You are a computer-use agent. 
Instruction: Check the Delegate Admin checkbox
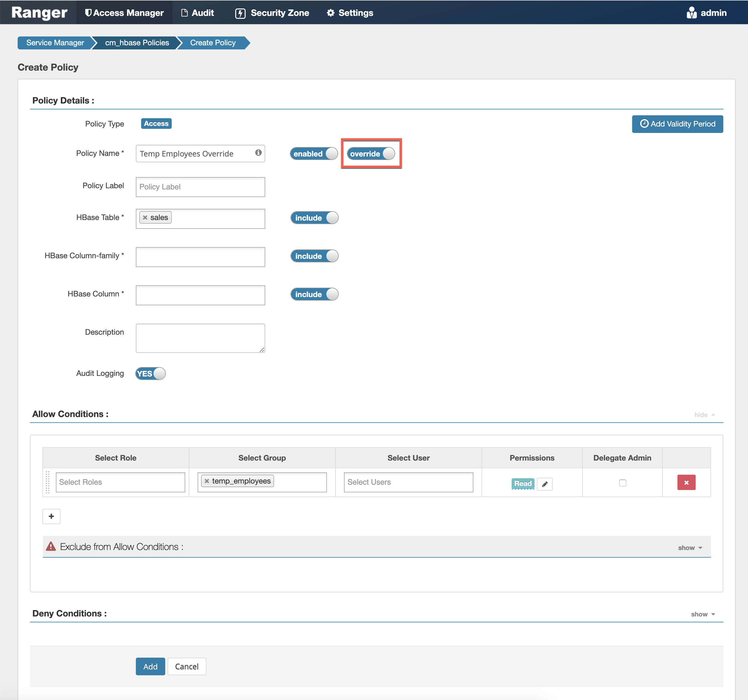pyautogui.click(x=622, y=483)
